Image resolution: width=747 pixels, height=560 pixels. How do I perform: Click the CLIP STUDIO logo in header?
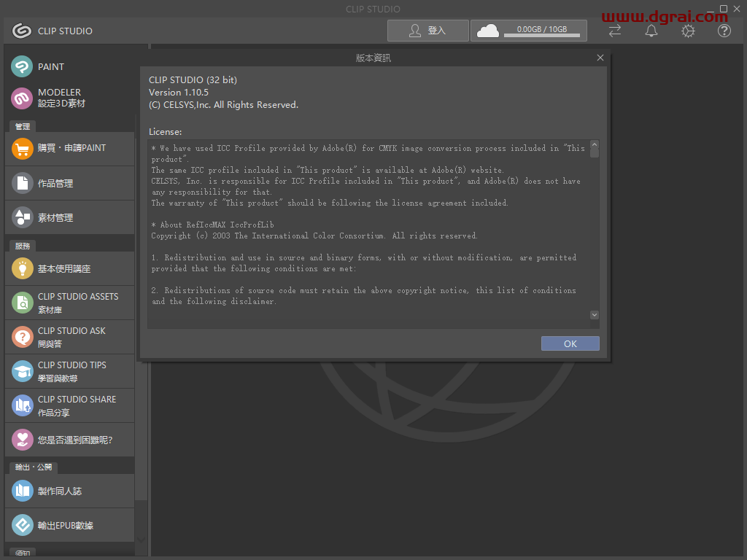(21, 31)
